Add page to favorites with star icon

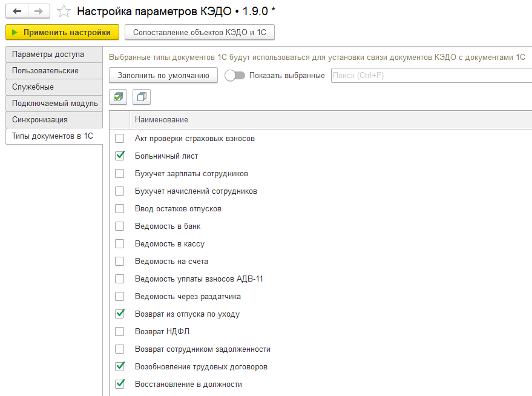64,12
